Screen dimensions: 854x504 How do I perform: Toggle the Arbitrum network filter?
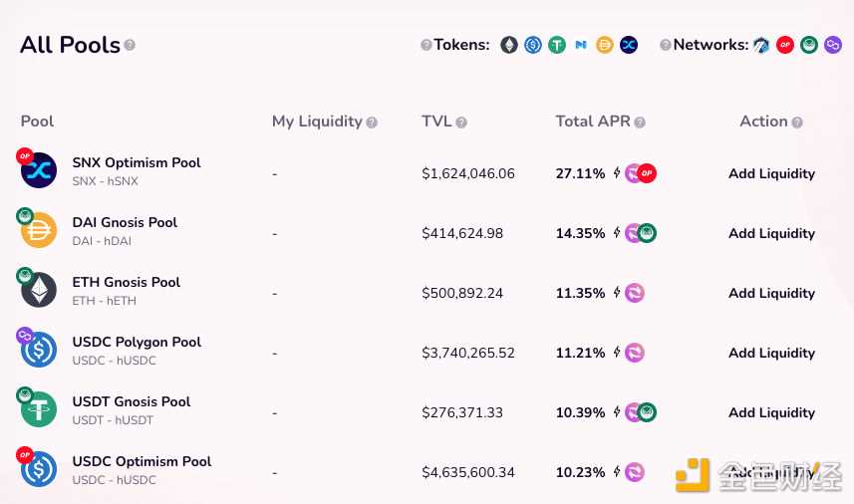761,45
